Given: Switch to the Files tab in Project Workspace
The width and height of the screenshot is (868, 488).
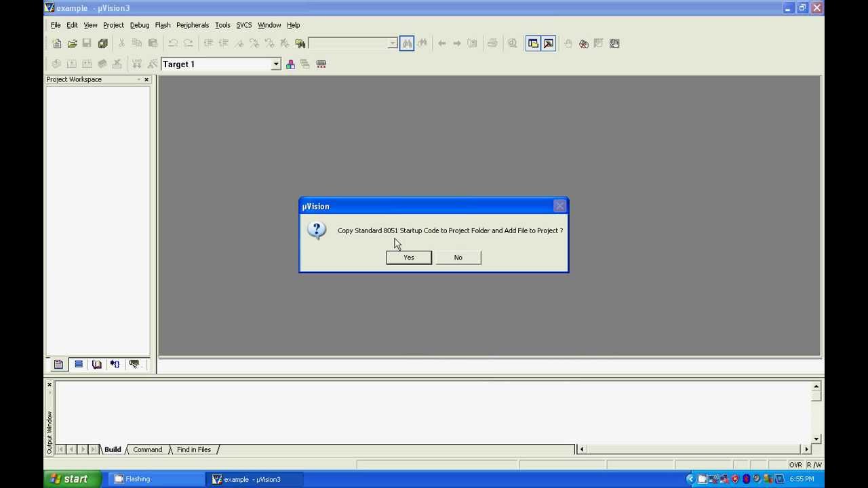Looking at the screenshot, I should point(58,365).
